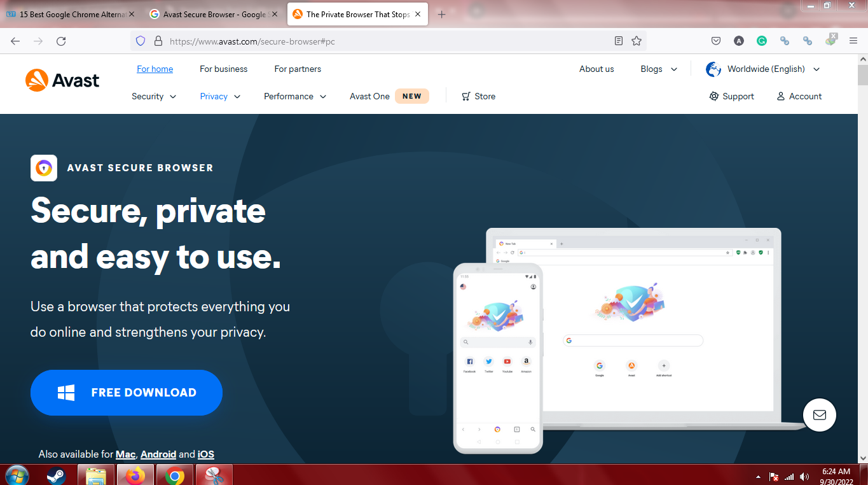Select the For business navigation item

(x=224, y=69)
